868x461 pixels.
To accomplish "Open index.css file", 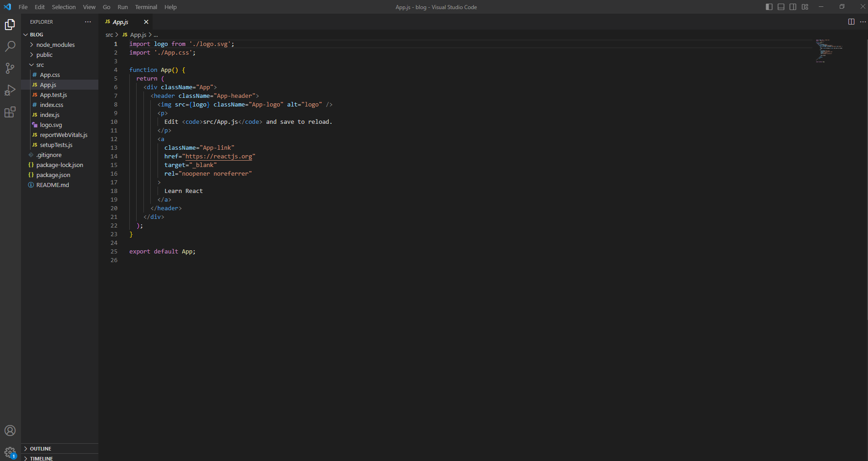I will click(60, 105).
